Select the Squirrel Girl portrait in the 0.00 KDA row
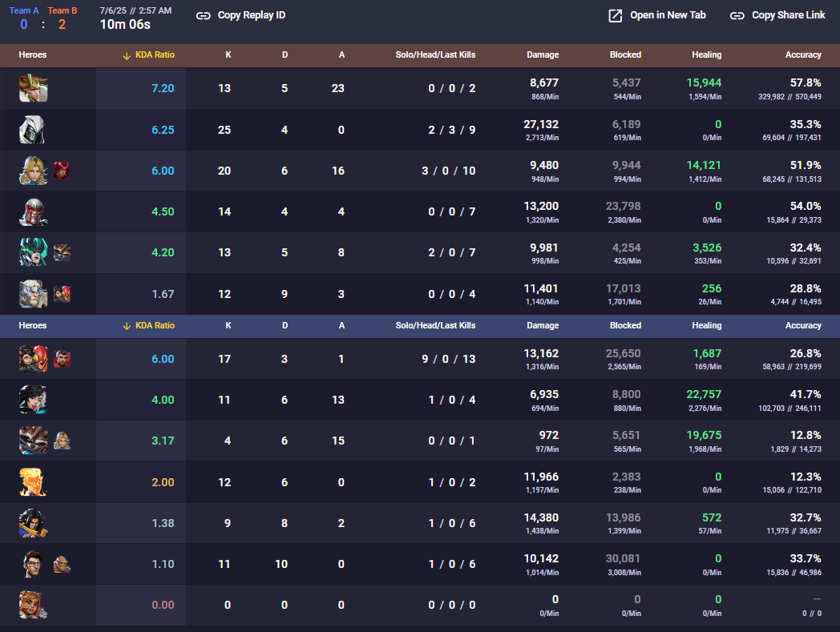840x632 pixels. point(33,605)
